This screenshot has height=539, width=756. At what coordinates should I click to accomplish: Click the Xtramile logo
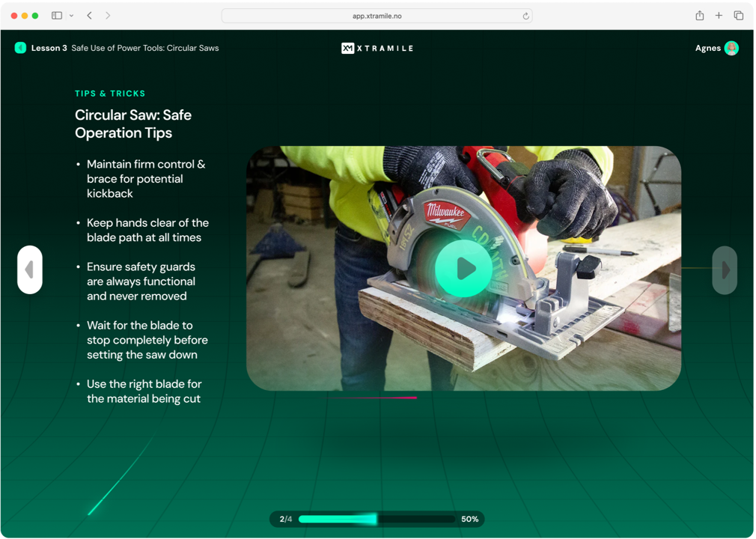point(377,48)
